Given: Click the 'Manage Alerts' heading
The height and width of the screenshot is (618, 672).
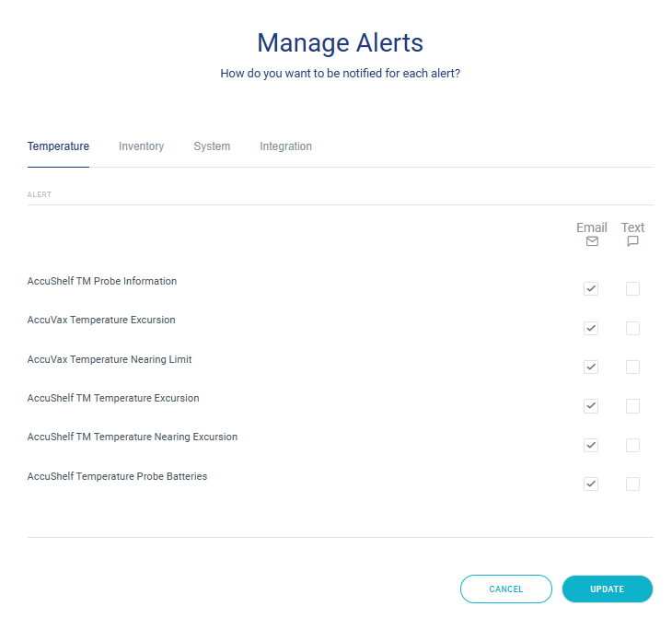Looking at the screenshot, I should [341, 43].
